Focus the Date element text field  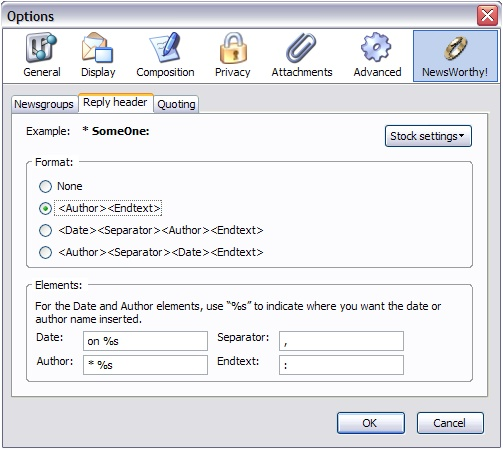pos(145,341)
